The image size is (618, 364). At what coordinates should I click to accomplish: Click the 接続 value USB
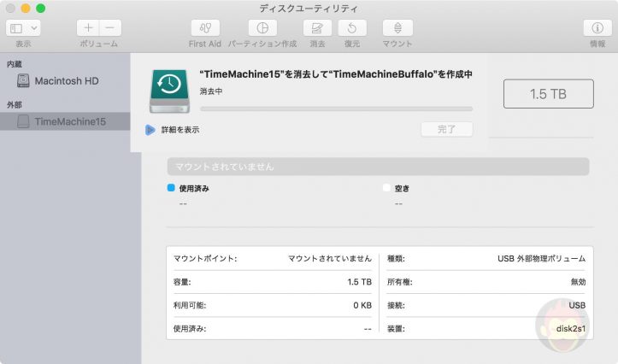578,305
